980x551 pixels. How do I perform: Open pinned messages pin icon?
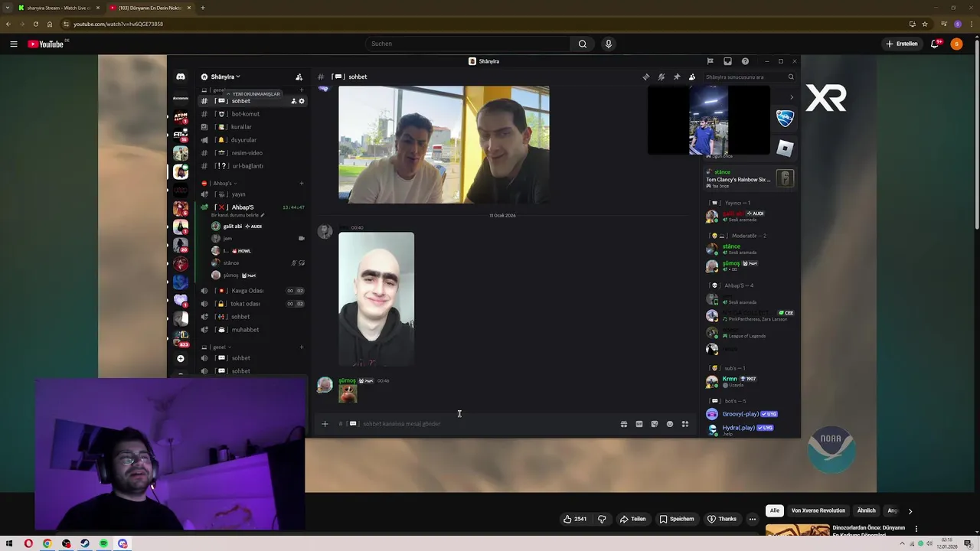pos(677,77)
